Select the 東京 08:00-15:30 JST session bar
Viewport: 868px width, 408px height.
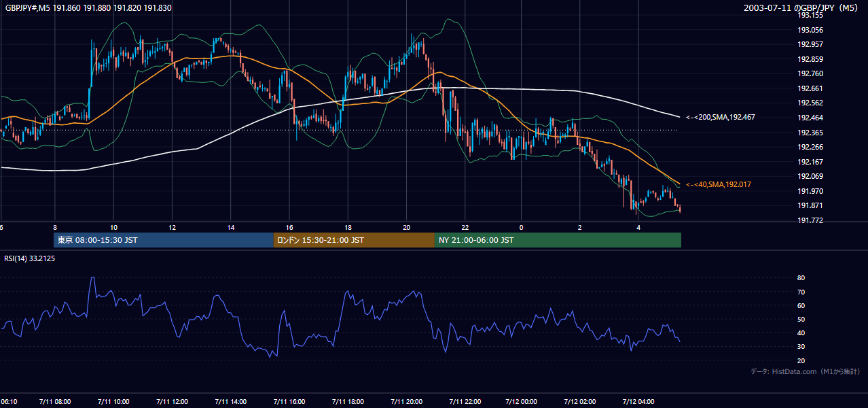coord(164,240)
